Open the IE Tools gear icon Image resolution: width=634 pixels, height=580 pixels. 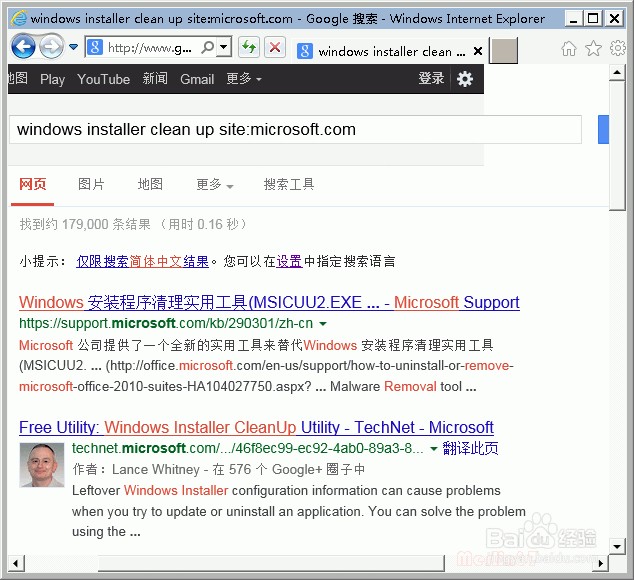(x=618, y=48)
